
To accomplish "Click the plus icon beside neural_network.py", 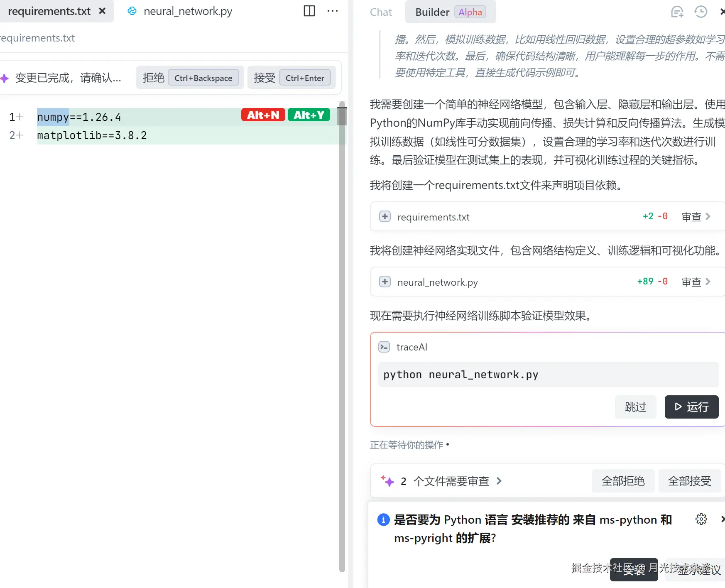I will coord(385,282).
